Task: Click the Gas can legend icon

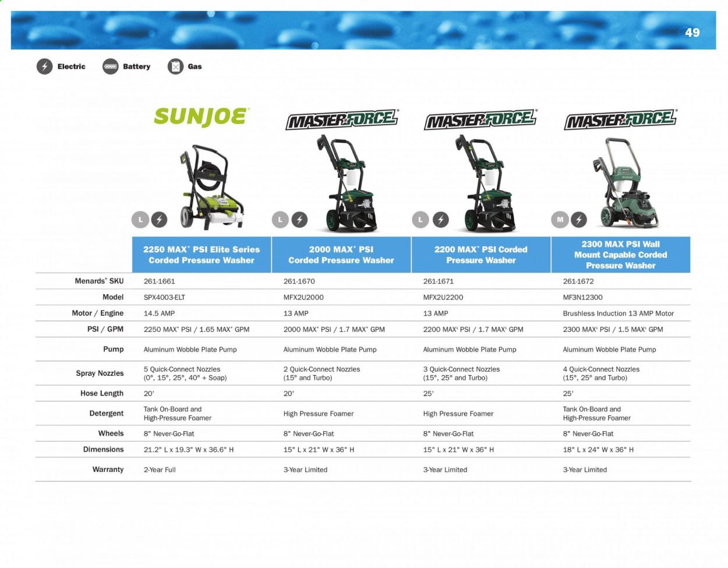Action: click(175, 66)
